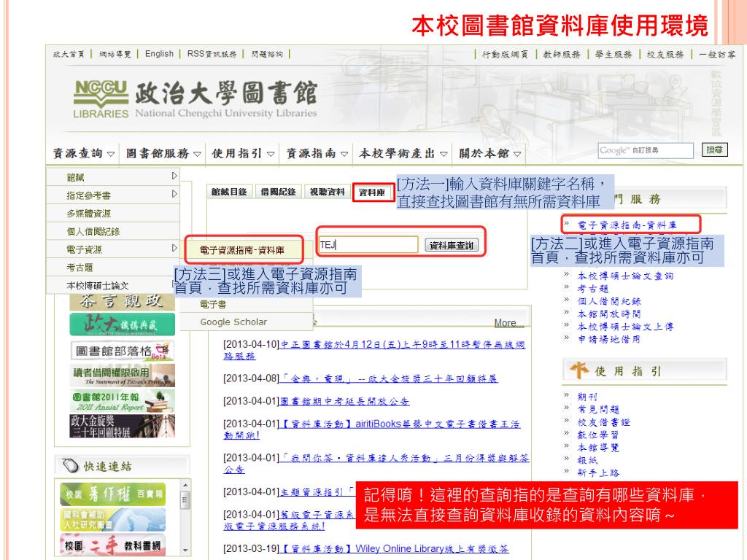
Task: Switch site language to English
Action: coord(160,54)
